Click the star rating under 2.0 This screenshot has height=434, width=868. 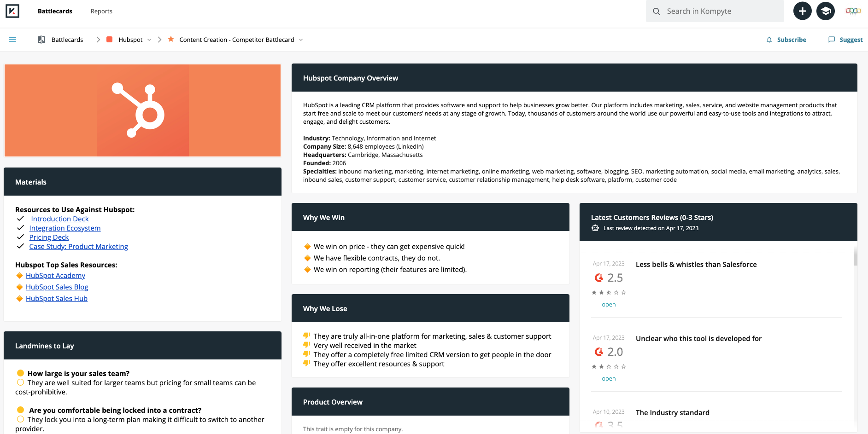click(609, 367)
